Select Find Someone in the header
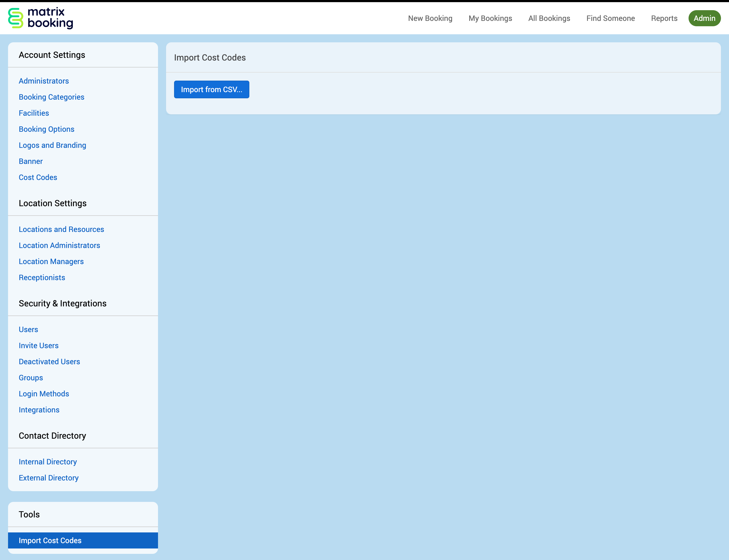729x560 pixels. pyautogui.click(x=610, y=18)
